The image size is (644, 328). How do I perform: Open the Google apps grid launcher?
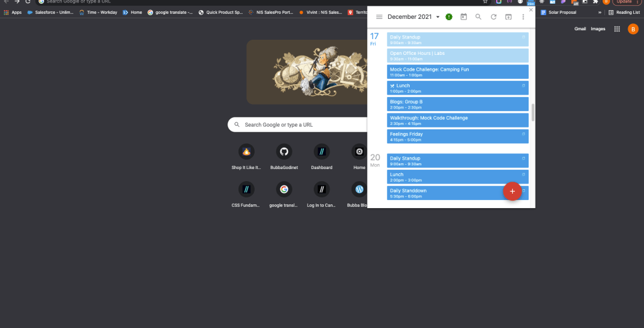[x=617, y=29]
